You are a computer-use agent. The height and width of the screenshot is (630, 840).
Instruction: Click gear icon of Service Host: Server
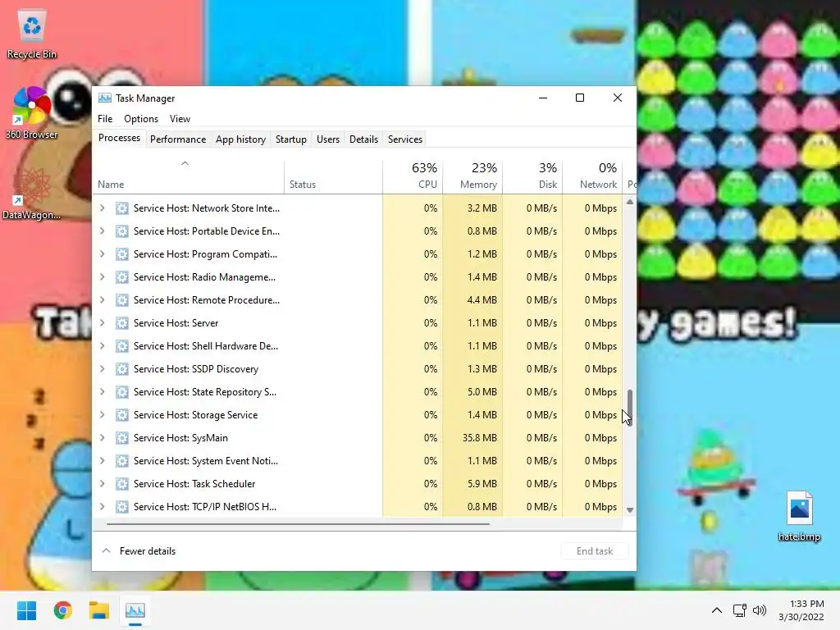point(122,323)
